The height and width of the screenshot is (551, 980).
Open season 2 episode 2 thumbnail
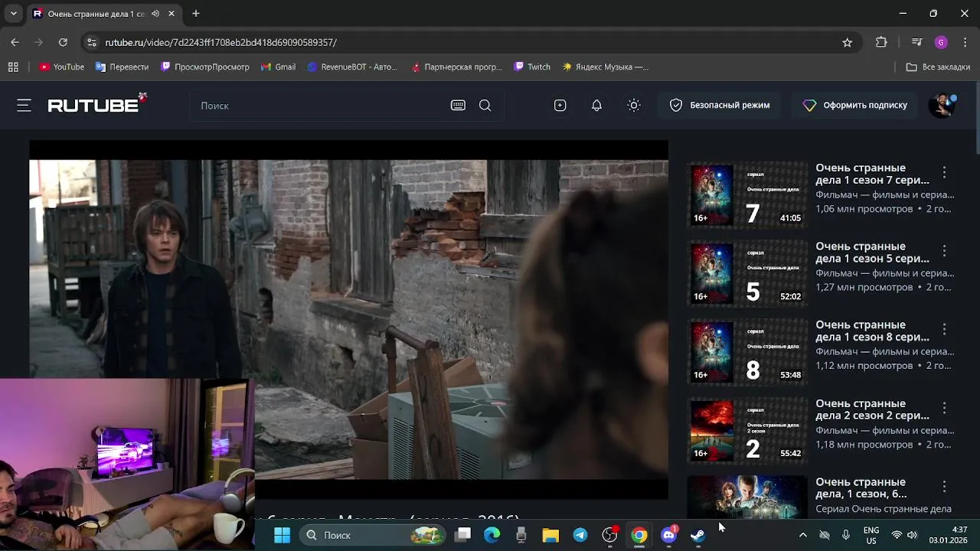(x=747, y=431)
